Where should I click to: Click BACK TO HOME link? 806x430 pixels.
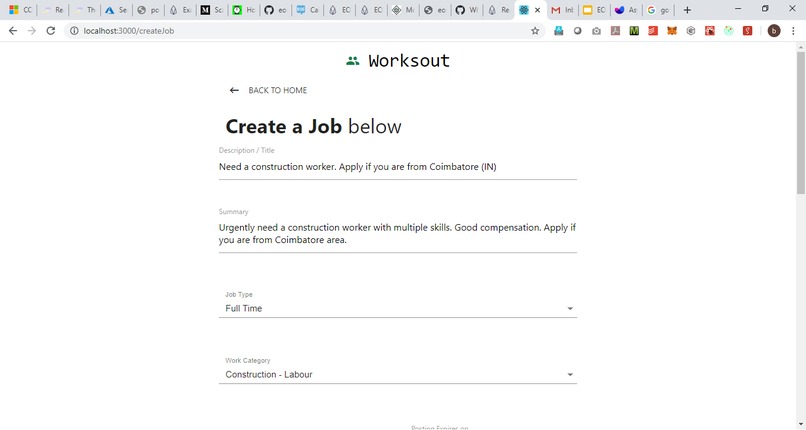[278, 90]
